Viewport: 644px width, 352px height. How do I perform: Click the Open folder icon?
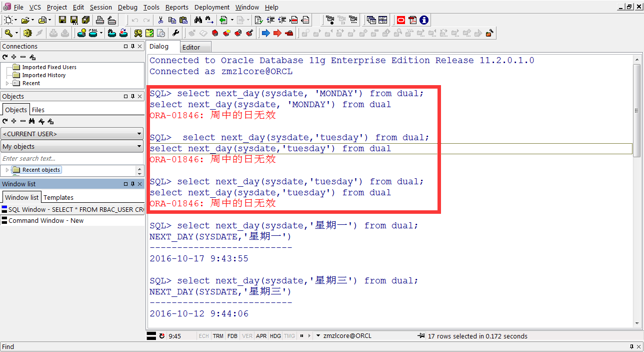25,20
